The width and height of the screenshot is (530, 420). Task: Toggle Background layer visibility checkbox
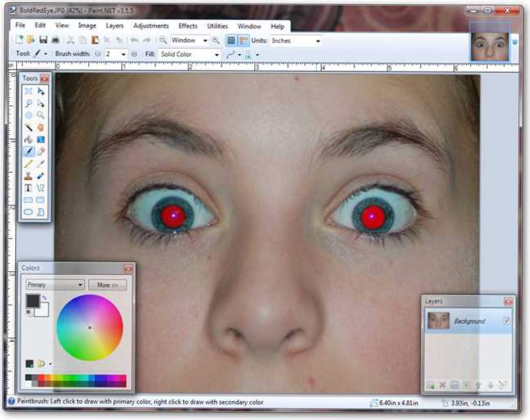click(507, 321)
